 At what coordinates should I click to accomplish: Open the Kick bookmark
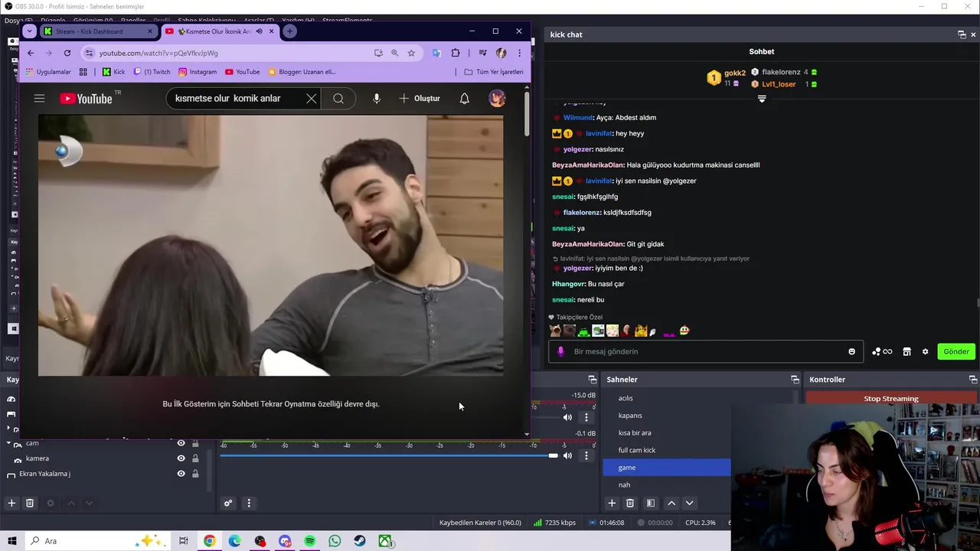pos(114,72)
